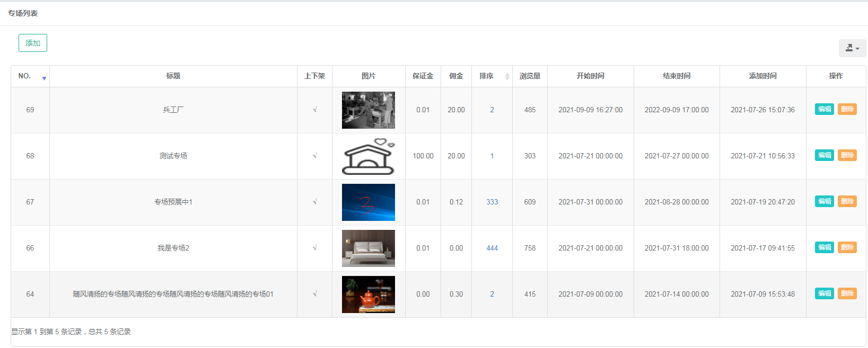Click the 标题 column header
The height and width of the screenshot is (348, 868).
coord(173,76)
